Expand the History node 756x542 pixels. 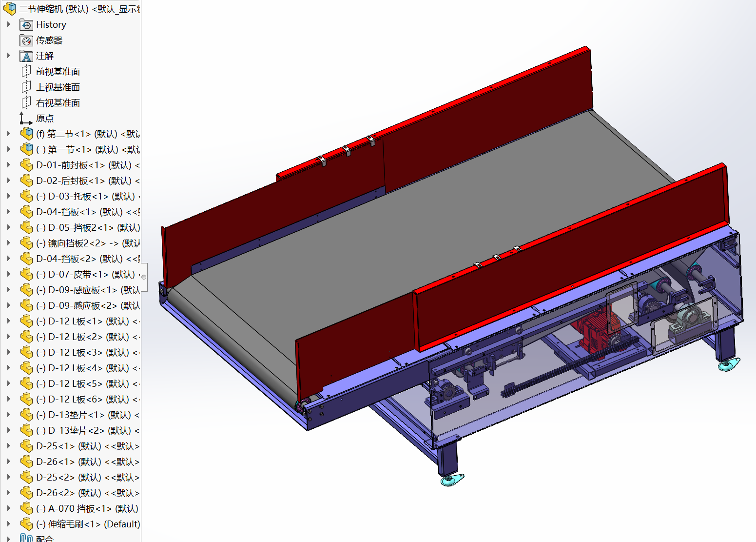click(8, 24)
